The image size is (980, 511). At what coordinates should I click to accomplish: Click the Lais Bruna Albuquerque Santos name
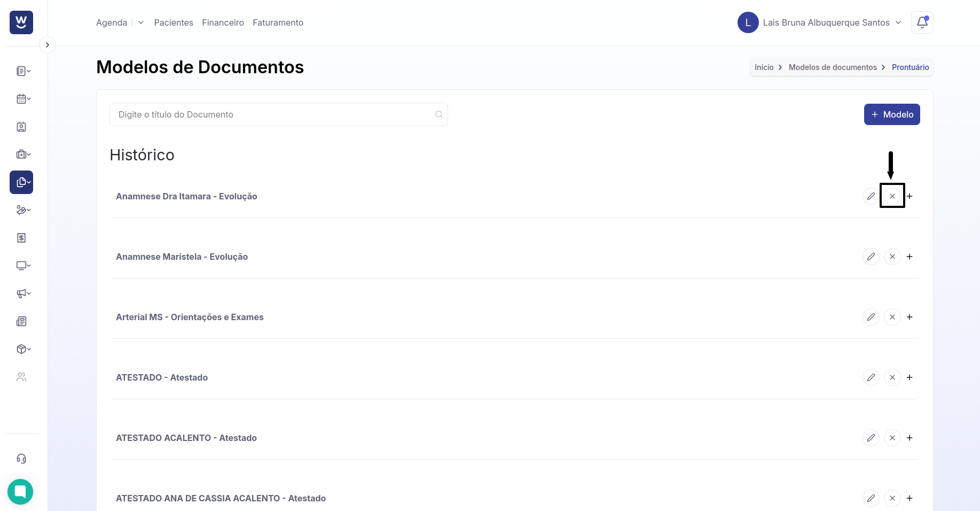(x=826, y=22)
